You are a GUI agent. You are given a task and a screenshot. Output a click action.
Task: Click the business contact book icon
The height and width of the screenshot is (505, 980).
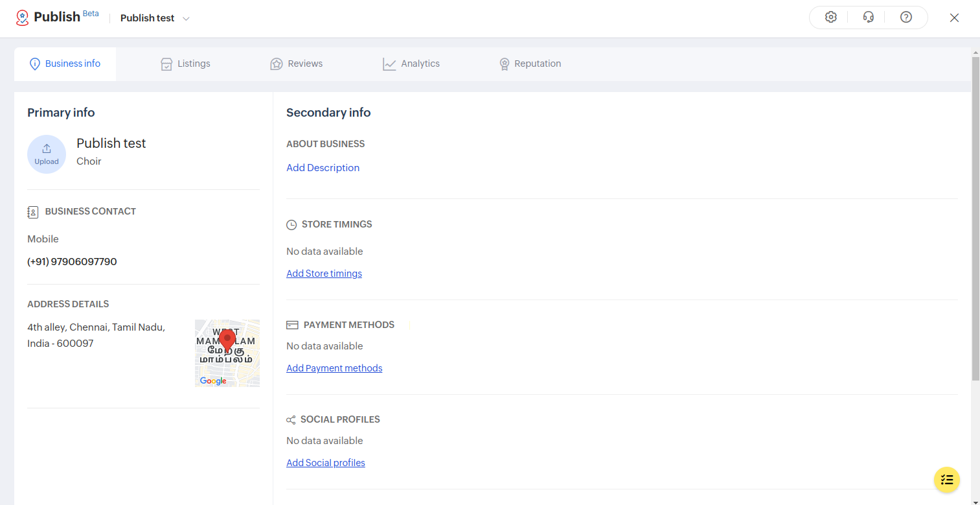click(x=33, y=212)
